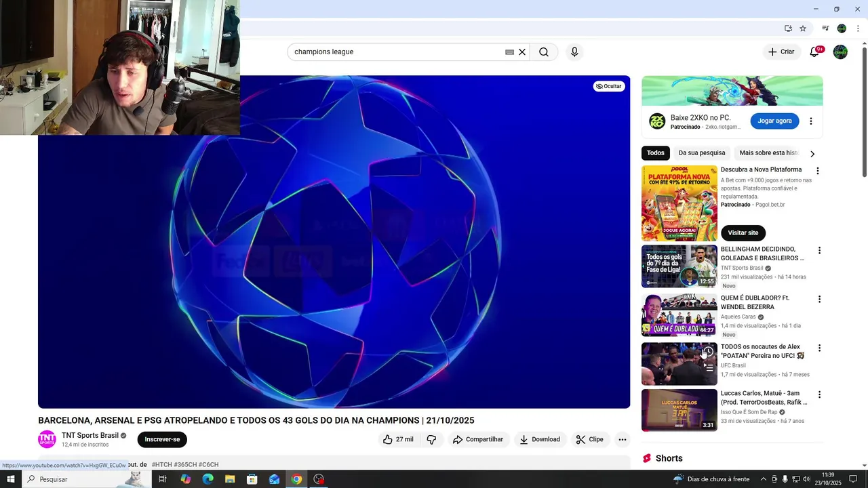The width and height of the screenshot is (868, 488).
Task: Activate voice search microphone icon
Action: (x=574, y=52)
